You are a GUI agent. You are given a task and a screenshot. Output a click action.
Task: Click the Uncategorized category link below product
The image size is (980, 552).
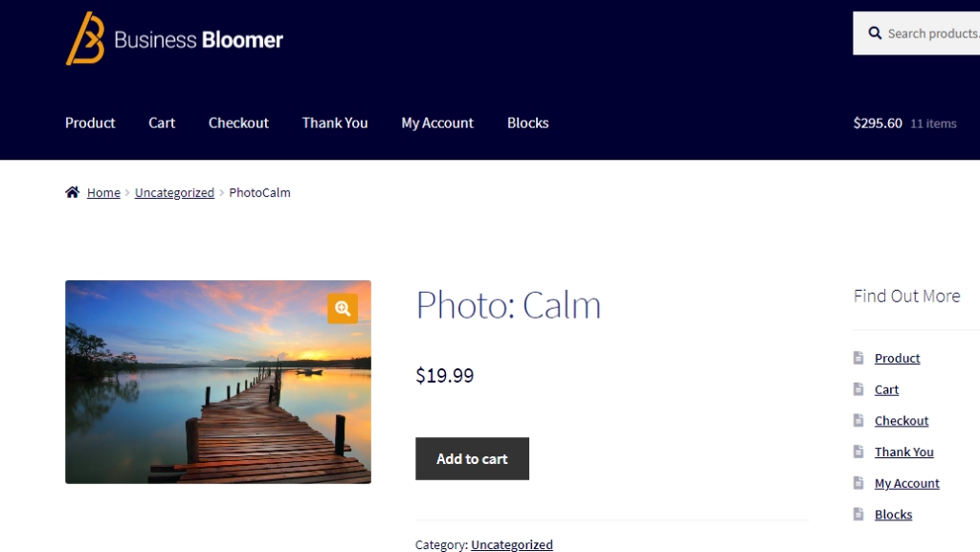(512, 544)
